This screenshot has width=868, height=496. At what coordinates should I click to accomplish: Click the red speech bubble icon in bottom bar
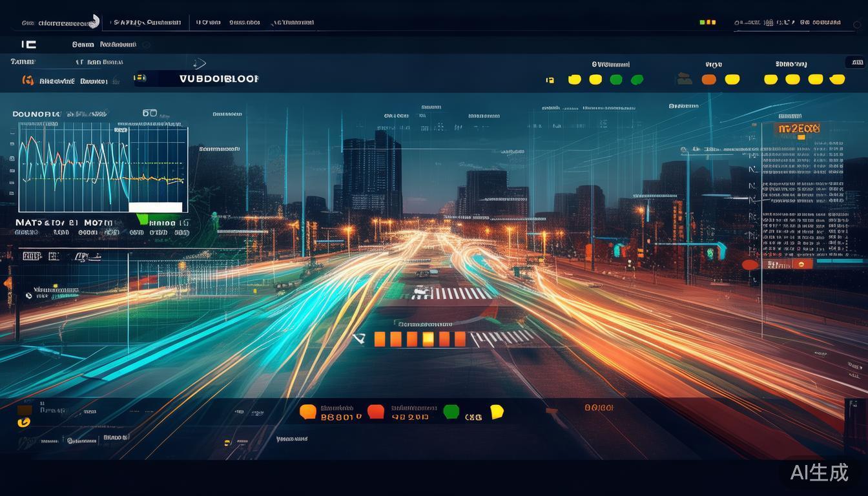(x=376, y=411)
